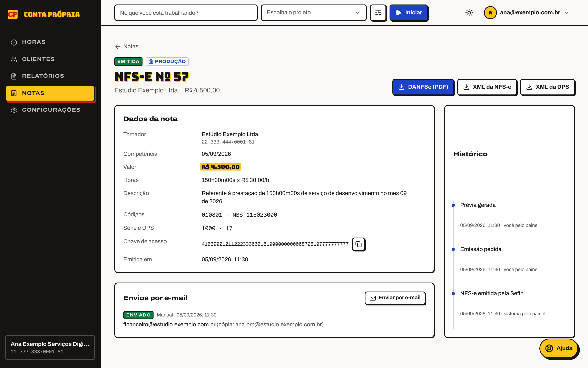
Task: Click Enviar por e-mail button
Action: 395,298
